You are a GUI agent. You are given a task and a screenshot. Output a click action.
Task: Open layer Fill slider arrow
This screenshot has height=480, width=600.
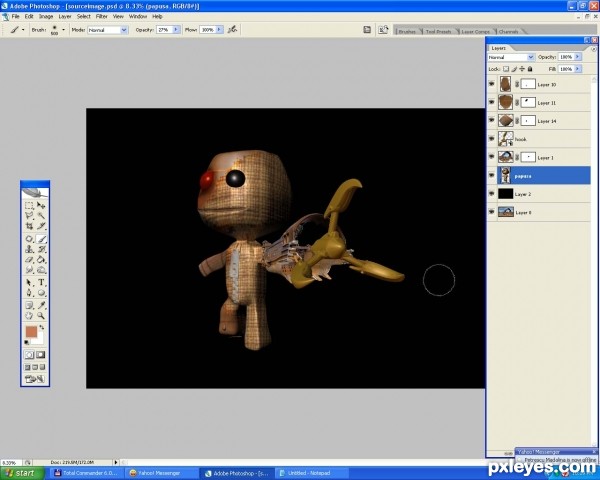point(577,69)
